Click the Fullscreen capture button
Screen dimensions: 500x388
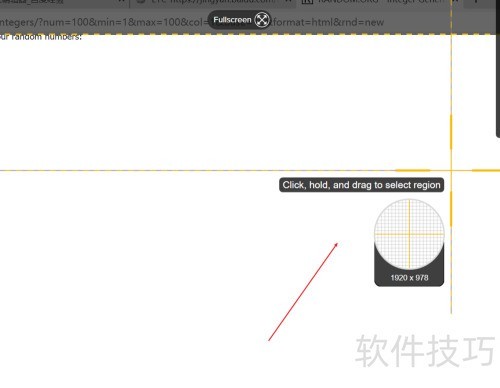click(239, 20)
